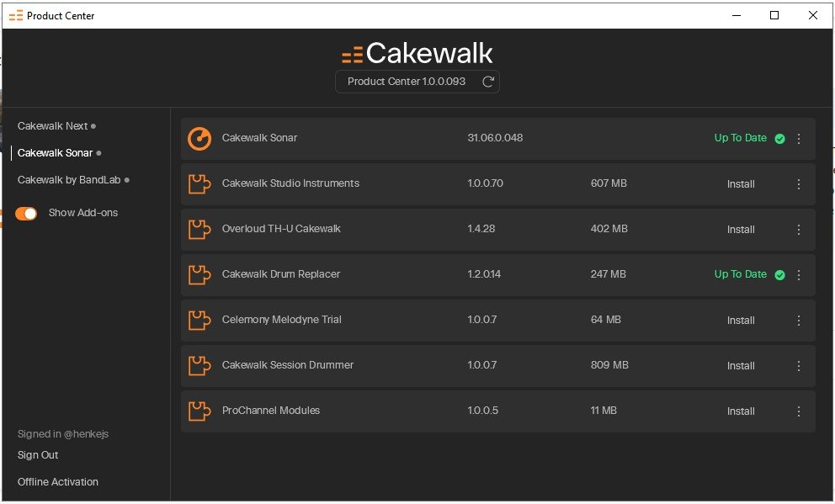Click version 1.2.0.14 of Drum Replacer
The height and width of the screenshot is (504, 835).
point(484,274)
